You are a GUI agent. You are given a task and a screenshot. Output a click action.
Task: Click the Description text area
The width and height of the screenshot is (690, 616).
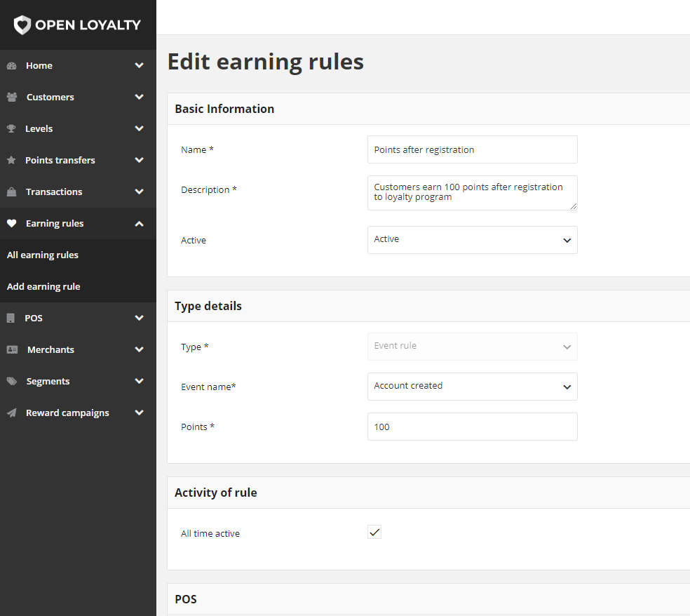472,192
